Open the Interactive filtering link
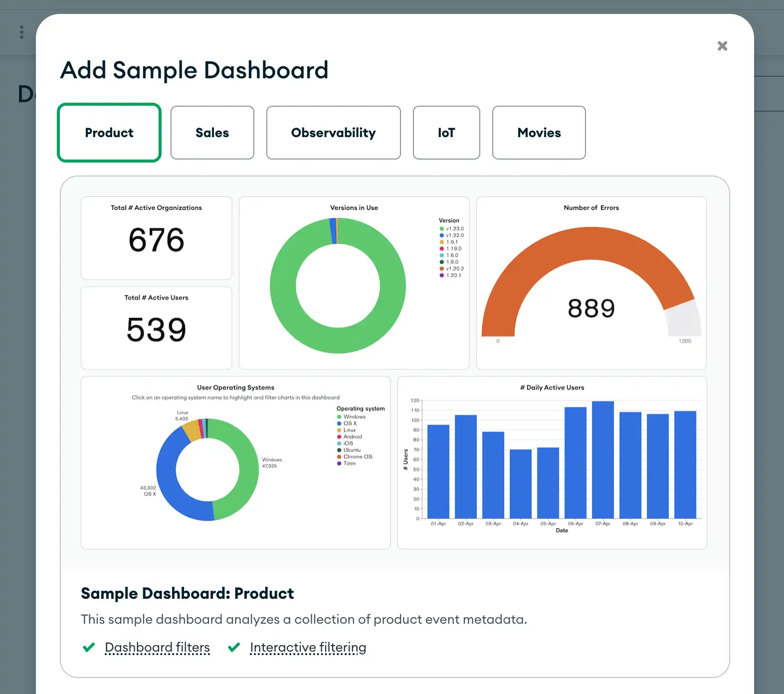 pos(308,647)
